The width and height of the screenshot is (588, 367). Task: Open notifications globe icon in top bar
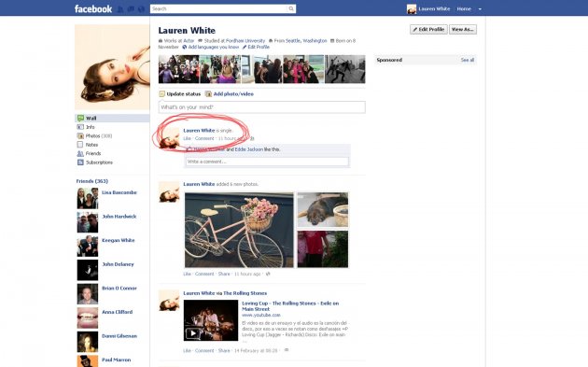(141, 9)
